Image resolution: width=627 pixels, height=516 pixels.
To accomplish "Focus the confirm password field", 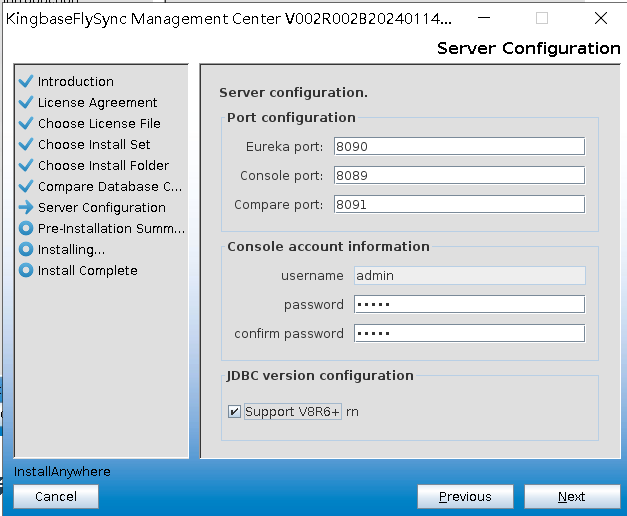I will pyautogui.click(x=468, y=333).
